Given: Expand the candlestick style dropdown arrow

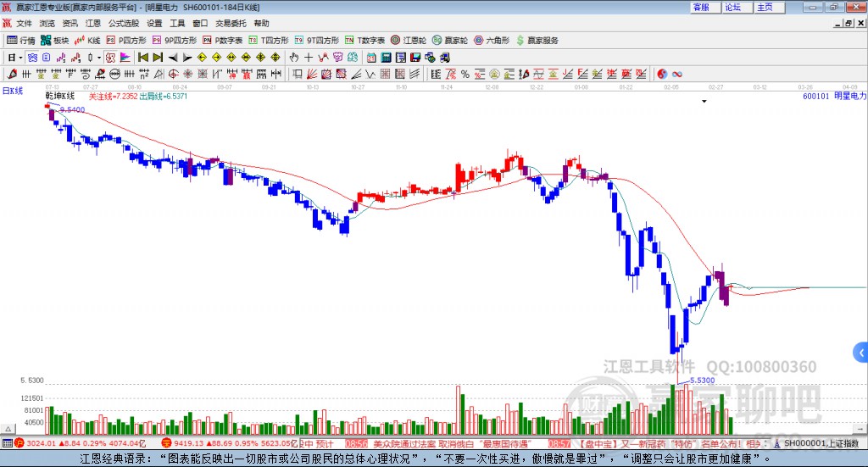Looking at the screenshot, I should pos(99,58).
